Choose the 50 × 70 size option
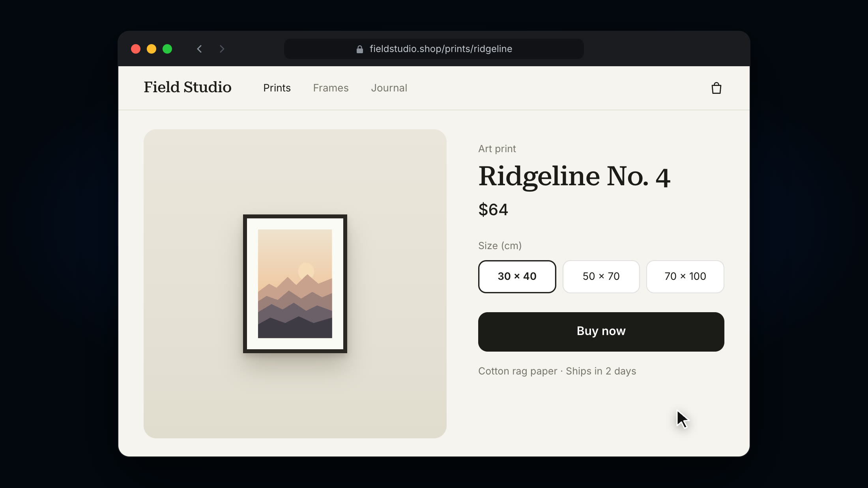The height and width of the screenshot is (488, 868). pyautogui.click(x=601, y=276)
